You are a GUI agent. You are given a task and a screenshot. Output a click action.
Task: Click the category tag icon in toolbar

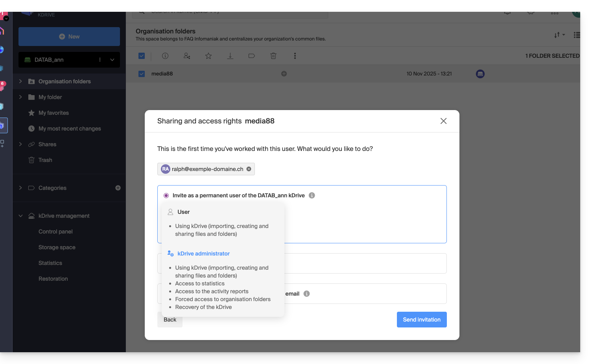click(x=252, y=56)
